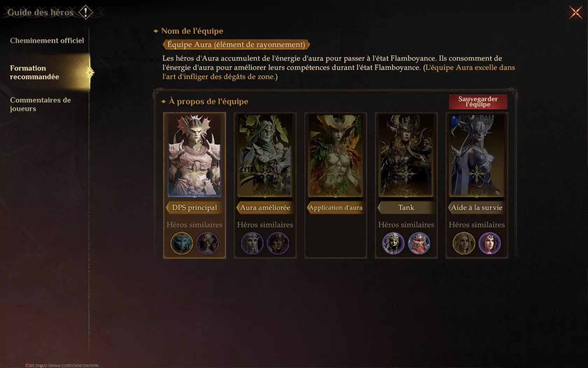Select the tiara-wearing similar hero under Aide à la survie

pyautogui.click(x=490, y=243)
